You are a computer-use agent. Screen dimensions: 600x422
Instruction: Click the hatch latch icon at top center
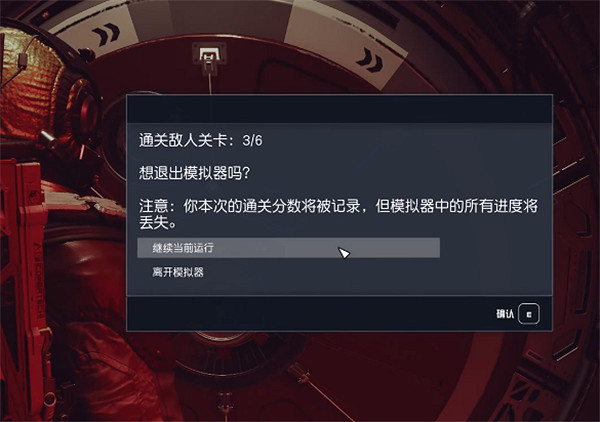coord(209,58)
